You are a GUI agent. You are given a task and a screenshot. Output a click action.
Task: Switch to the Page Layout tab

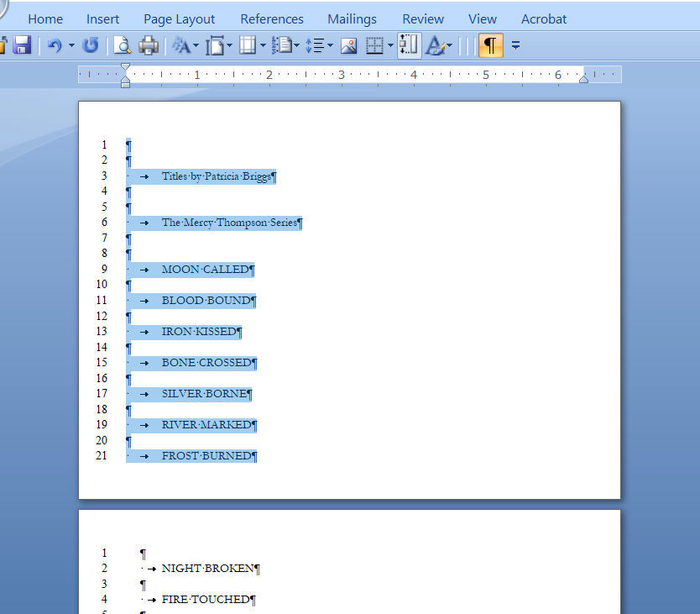179,19
